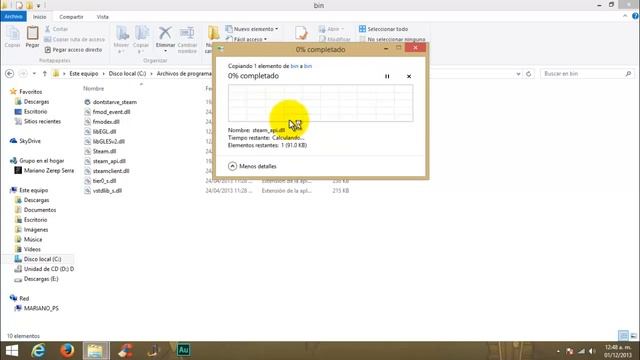Click Disco local (C:) breadcrumb
The height and width of the screenshot is (360, 640).
127,73
